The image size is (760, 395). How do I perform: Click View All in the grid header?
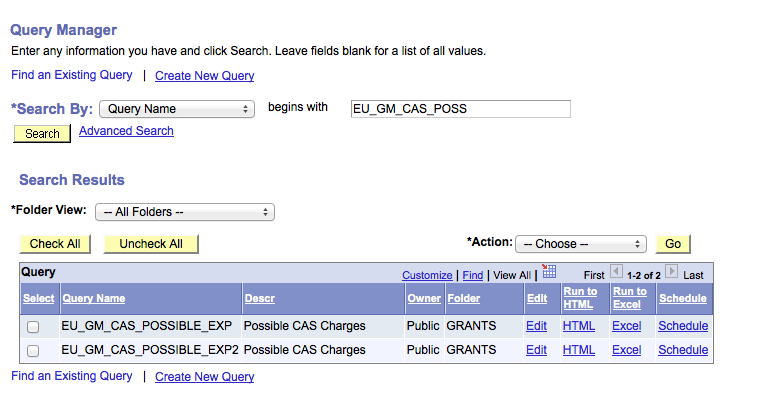coord(512,275)
